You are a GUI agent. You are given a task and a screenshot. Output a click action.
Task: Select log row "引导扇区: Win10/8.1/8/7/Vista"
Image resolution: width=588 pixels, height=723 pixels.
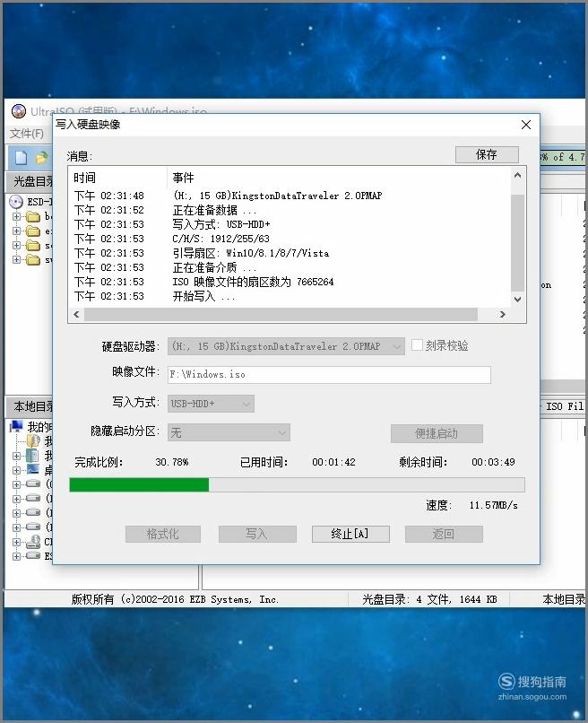(290, 253)
